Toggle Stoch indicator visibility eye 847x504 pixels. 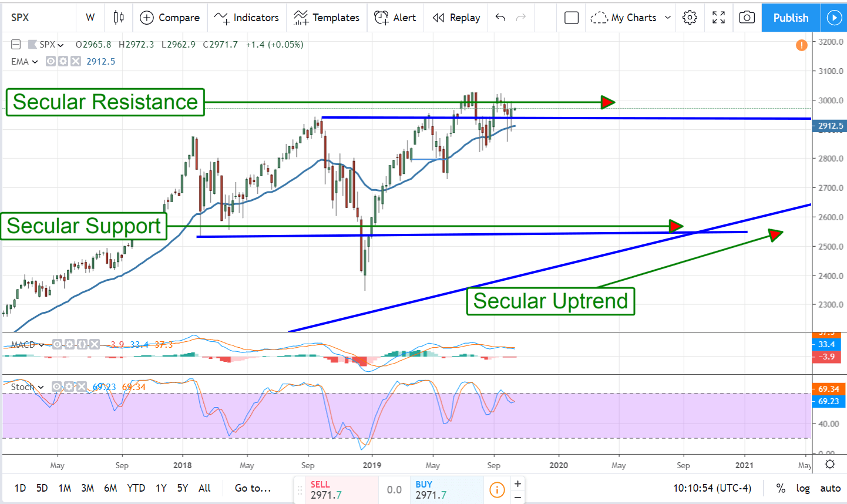[x=56, y=387]
